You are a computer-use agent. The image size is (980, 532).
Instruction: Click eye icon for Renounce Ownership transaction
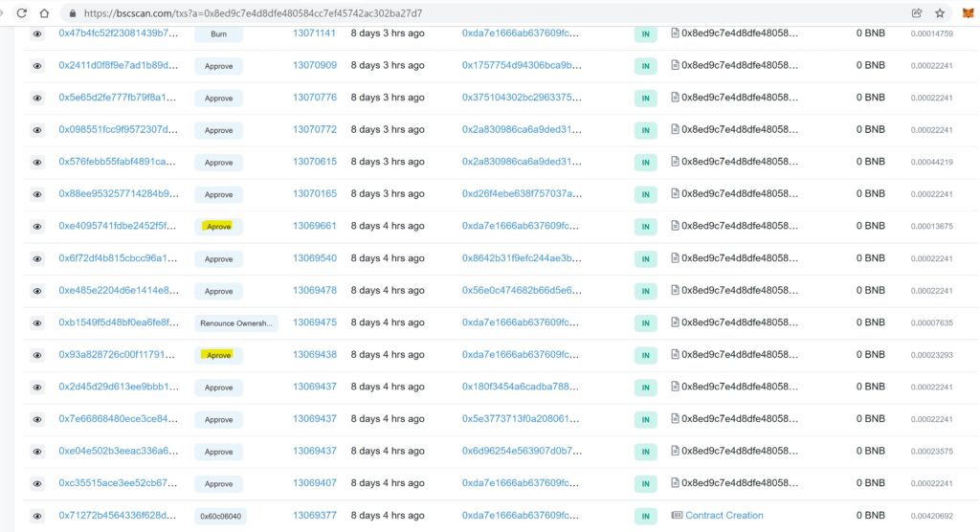37,323
